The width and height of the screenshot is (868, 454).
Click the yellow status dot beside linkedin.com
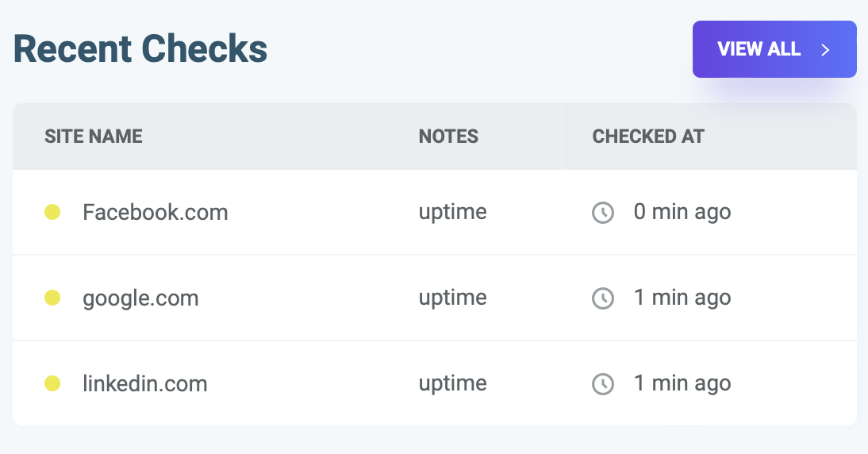click(x=52, y=383)
